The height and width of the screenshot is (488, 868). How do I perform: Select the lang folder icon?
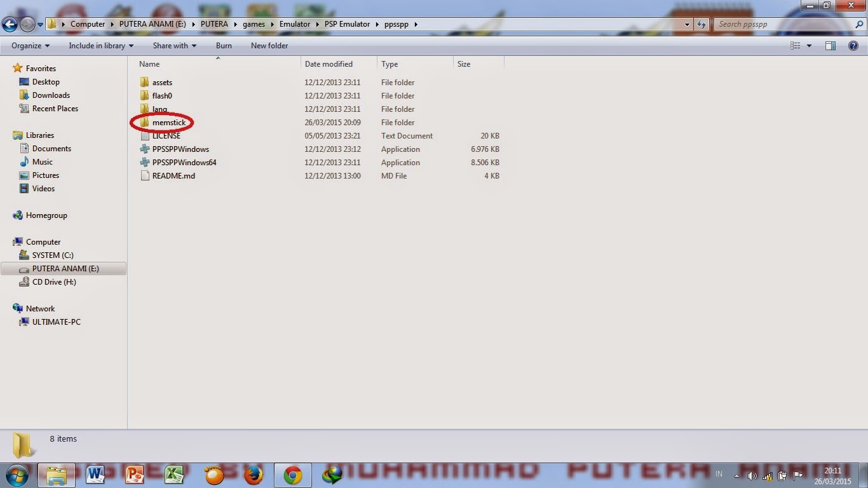144,109
